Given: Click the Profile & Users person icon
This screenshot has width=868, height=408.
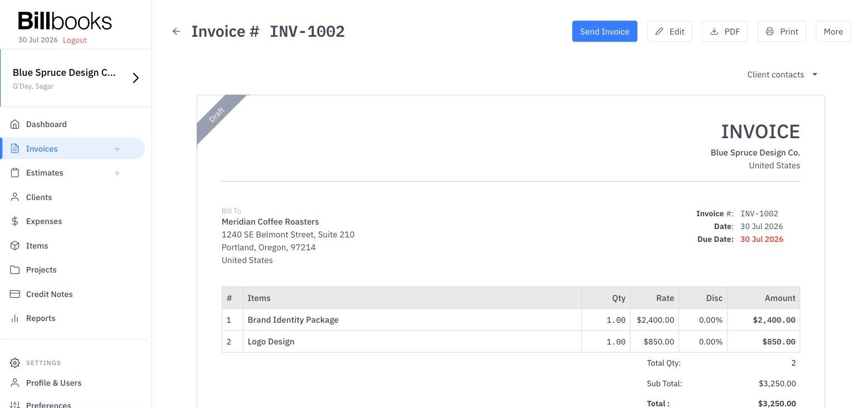Looking at the screenshot, I should coord(15,383).
